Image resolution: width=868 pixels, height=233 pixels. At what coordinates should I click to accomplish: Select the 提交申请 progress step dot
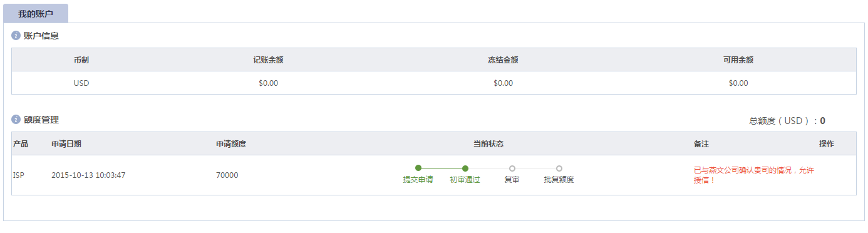tap(418, 168)
